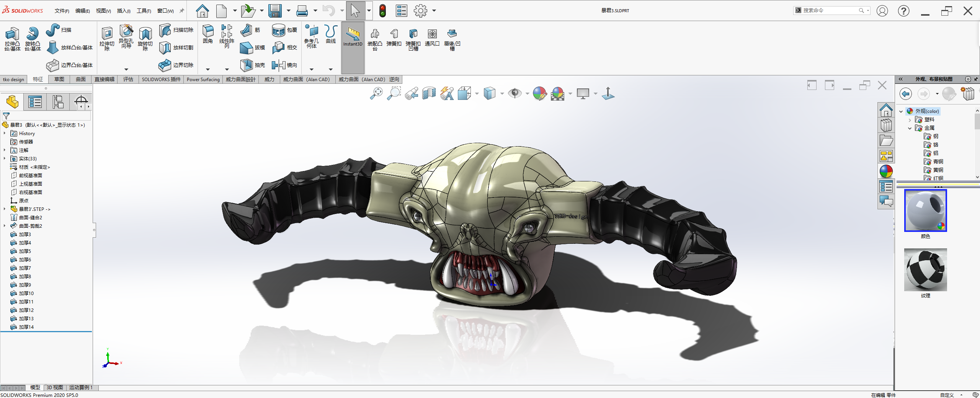The image size is (980, 398).
Task: Open the Options gear dropdown arrow
Action: coord(434,11)
